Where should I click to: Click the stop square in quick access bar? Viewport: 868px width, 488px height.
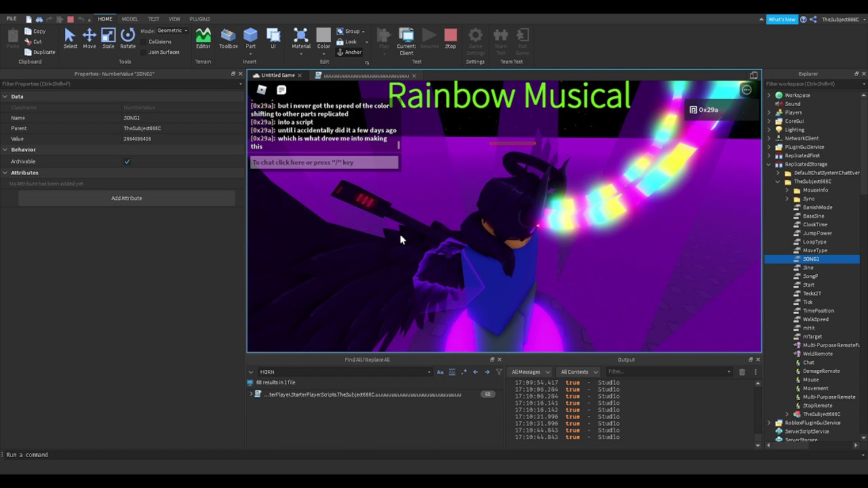pos(70,20)
